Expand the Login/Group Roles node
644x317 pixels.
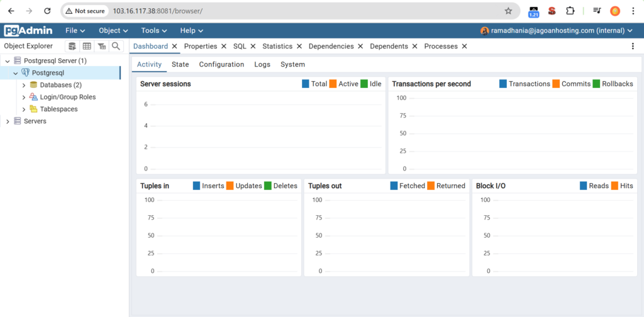coord(24,97)
